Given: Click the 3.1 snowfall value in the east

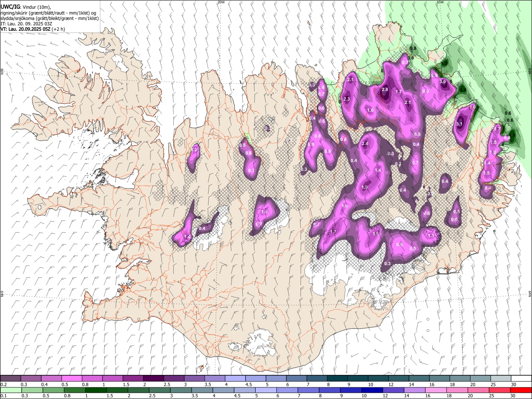Looking at the screenshot, I should point(459,124).
